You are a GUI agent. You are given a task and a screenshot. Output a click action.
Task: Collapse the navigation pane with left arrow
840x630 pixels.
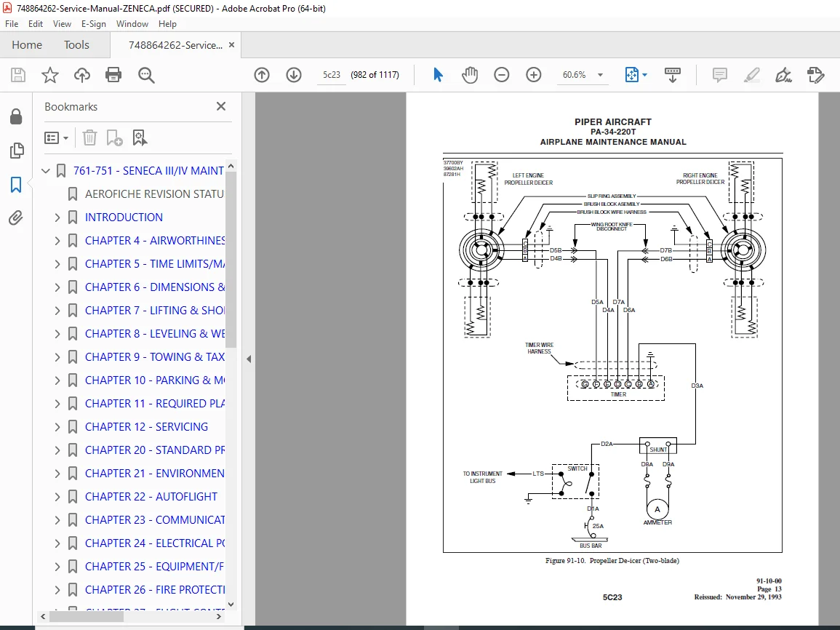[x=249, y=359]
